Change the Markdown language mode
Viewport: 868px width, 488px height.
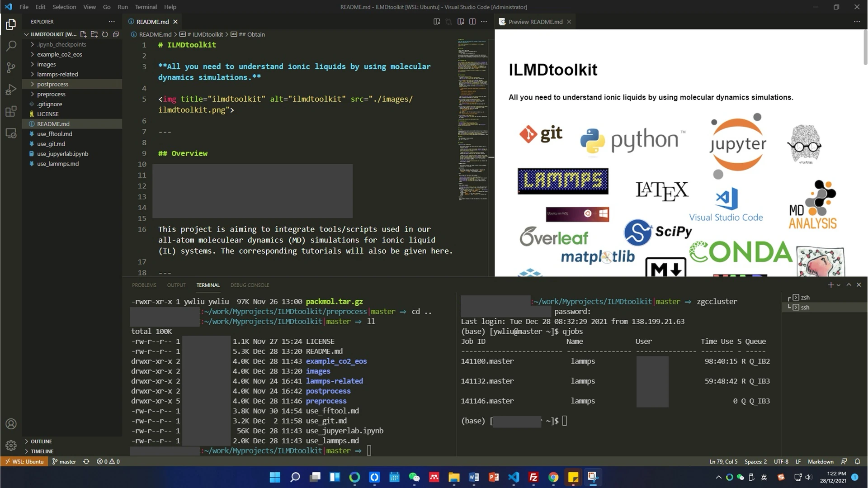(821, 462)
